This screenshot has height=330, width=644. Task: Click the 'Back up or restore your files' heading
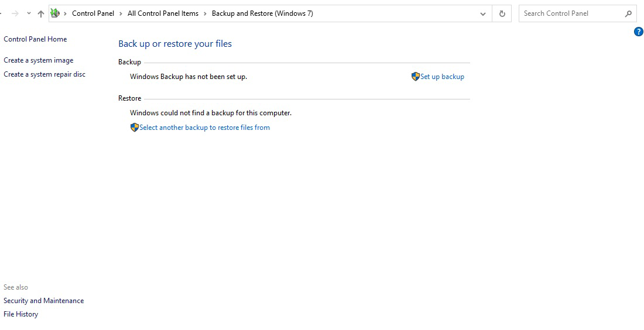pyautogui.click(x=175, y=43)
